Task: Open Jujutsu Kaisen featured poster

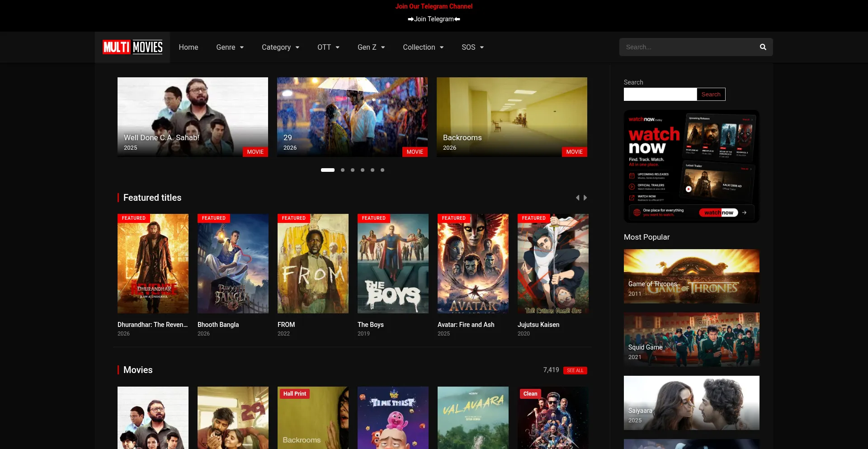Action: pos(553,264)
